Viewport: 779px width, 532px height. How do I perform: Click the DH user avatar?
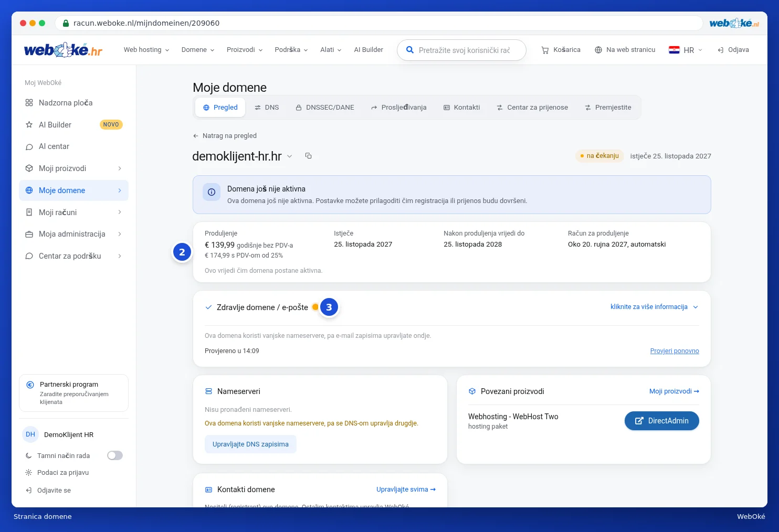pos(30,434)
